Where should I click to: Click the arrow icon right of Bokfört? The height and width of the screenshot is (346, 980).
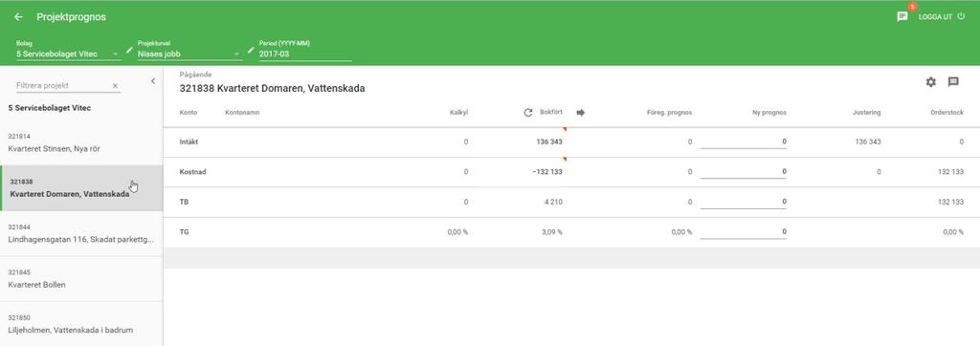(580, 113)
